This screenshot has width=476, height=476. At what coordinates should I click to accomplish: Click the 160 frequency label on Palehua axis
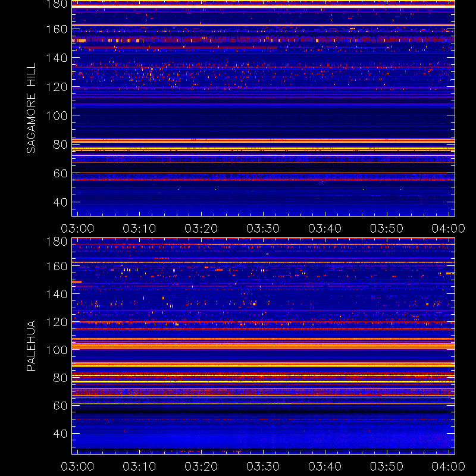(57, 266)
